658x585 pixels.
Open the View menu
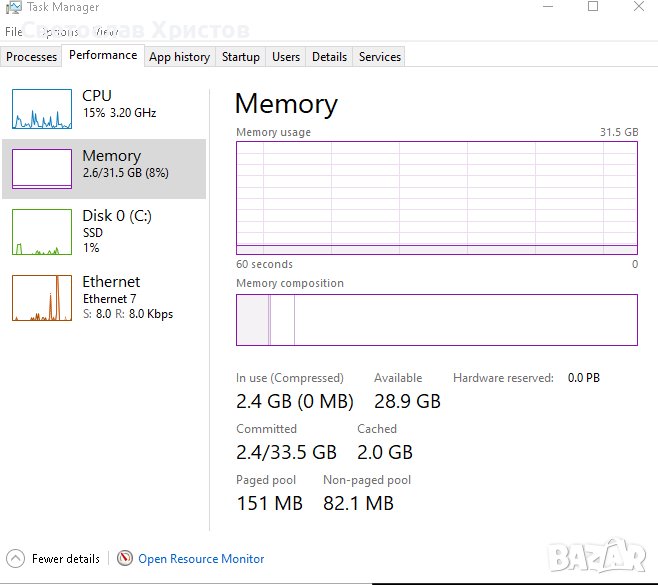(x=107, y=32)
